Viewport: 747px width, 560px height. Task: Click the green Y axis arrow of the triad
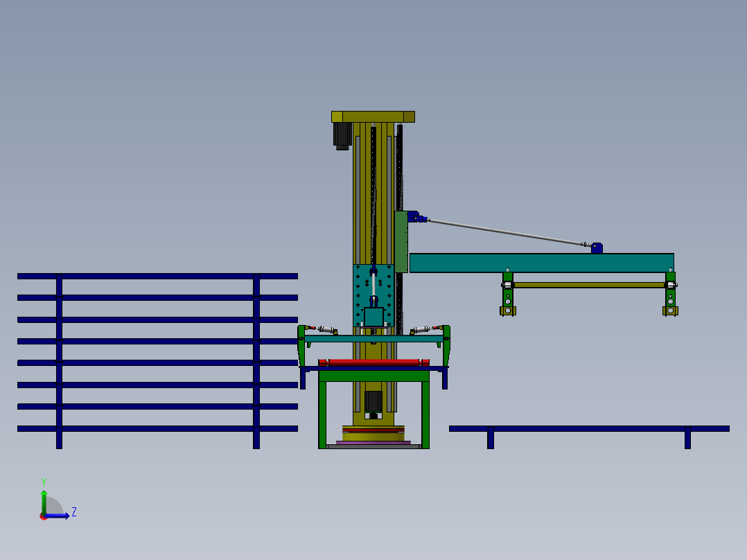[x=44, y=501]
